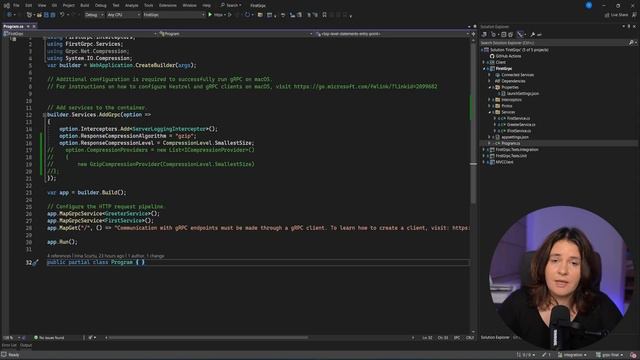Click the screwdriver quick action icon at line 32

tap(36, 262)
